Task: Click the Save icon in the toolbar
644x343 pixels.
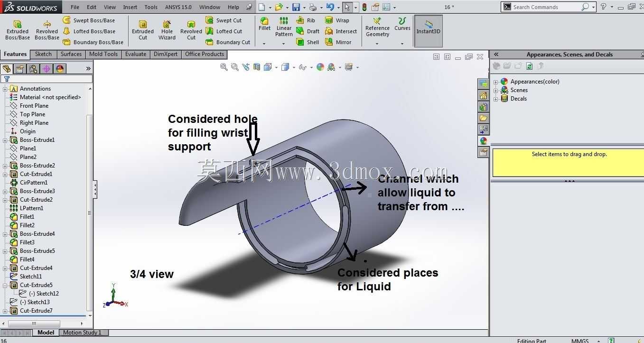Action: (x=296, y=7)
